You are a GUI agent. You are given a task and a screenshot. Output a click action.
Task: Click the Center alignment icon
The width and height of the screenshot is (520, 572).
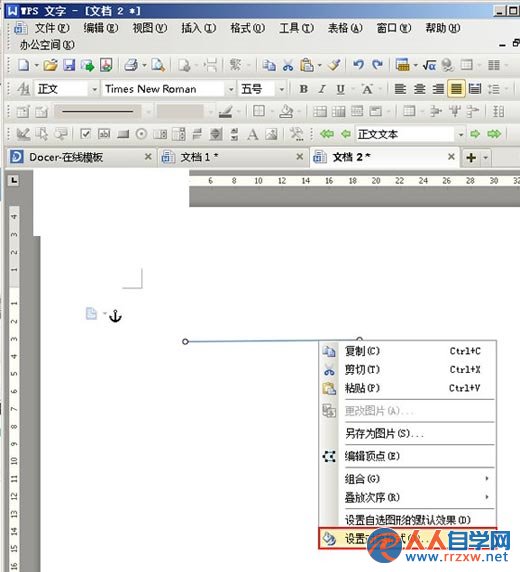419,89
